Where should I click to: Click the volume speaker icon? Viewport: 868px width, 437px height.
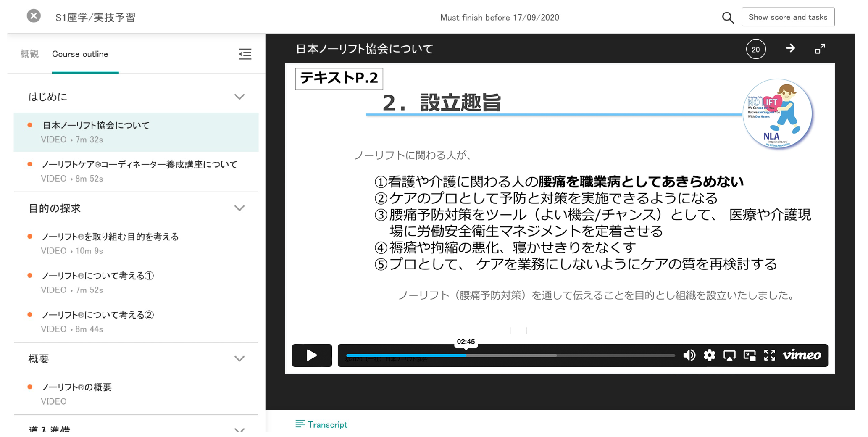689,355
